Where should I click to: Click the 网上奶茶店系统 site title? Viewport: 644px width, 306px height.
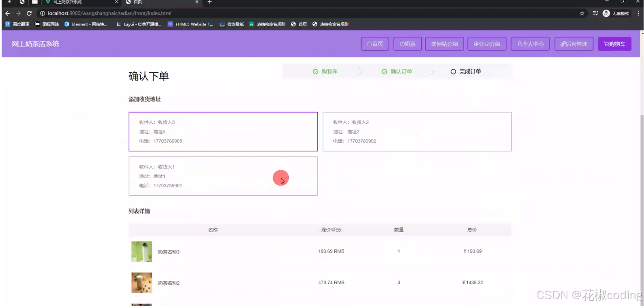pyautogui.click(x=36, y=44)
